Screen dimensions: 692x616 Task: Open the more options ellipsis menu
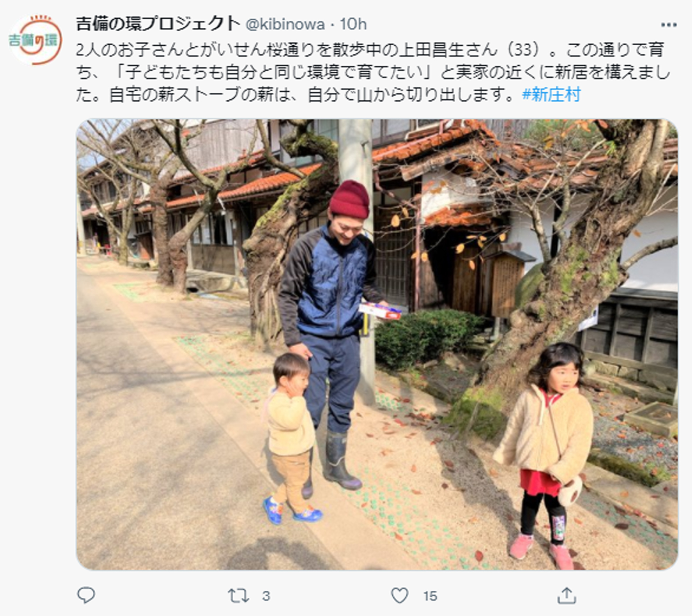tap(668, 25)
